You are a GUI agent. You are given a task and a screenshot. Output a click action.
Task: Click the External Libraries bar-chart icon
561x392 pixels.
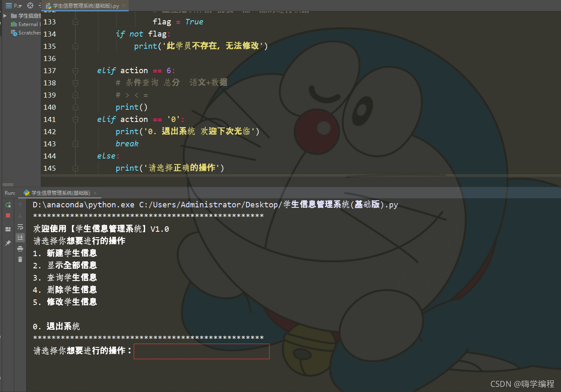pos(14,24)
